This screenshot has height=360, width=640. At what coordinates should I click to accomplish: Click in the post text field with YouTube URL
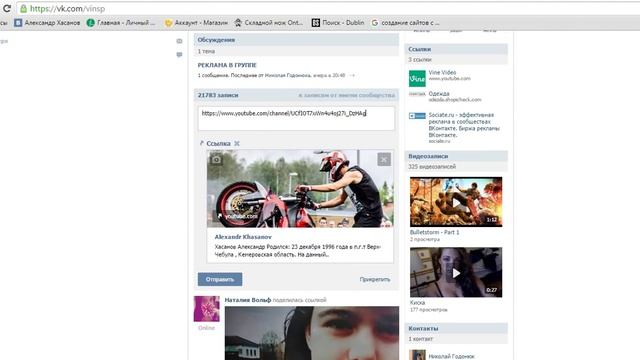(x=296, y=118)
